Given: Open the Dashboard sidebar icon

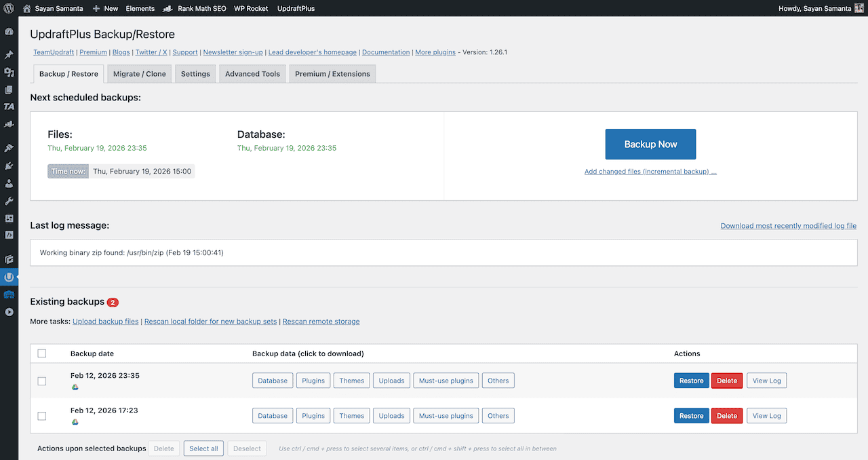Looking at the screenshot, I should click(x=9, y=31).
